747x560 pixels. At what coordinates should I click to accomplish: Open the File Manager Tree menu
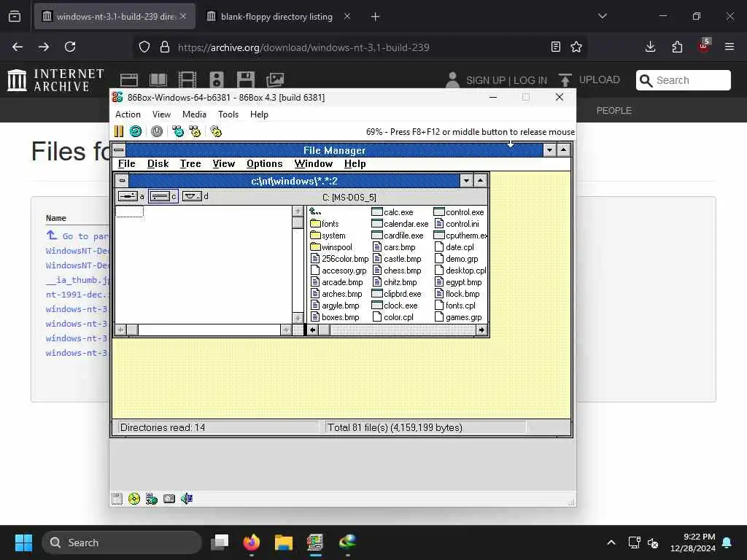pyautogui.click(x=190, y=164)
